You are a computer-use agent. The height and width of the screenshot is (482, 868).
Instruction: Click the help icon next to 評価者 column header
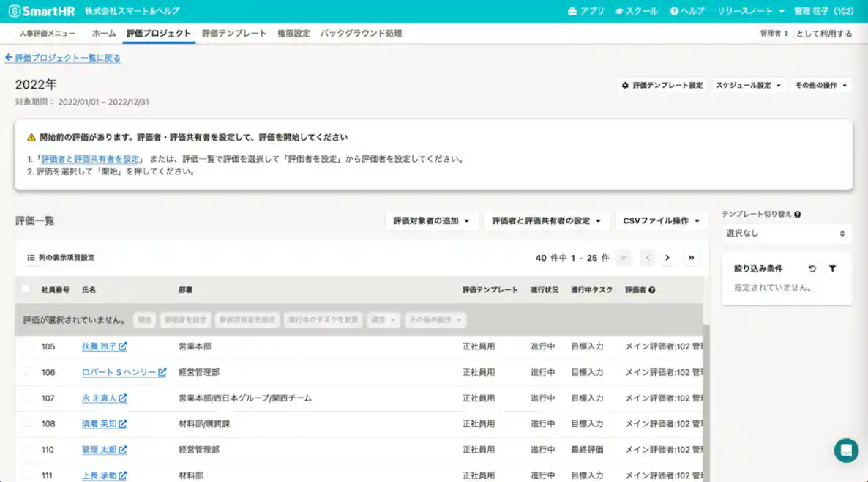652,290
